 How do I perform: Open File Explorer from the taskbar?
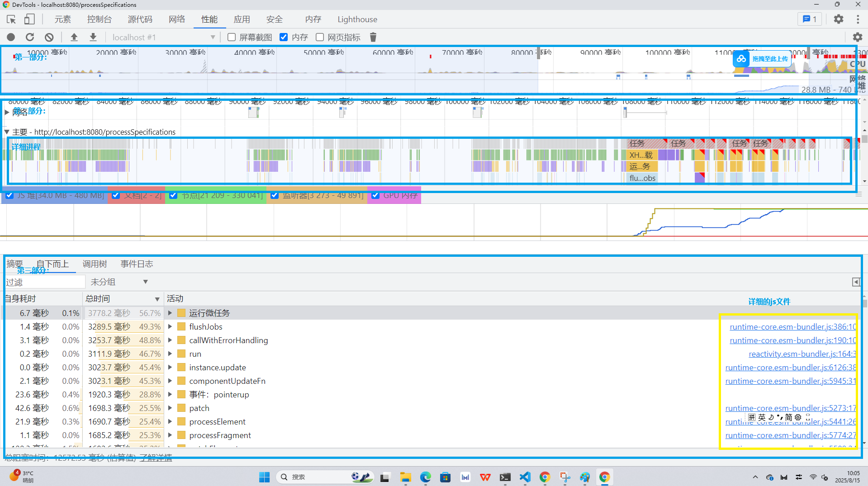[x=405, y=477]
